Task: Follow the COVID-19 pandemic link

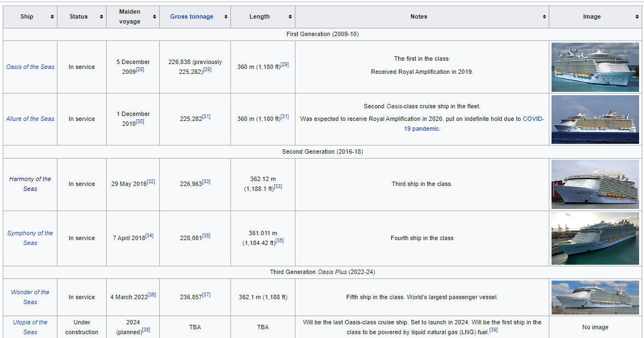Action: (x=474, y=124)
